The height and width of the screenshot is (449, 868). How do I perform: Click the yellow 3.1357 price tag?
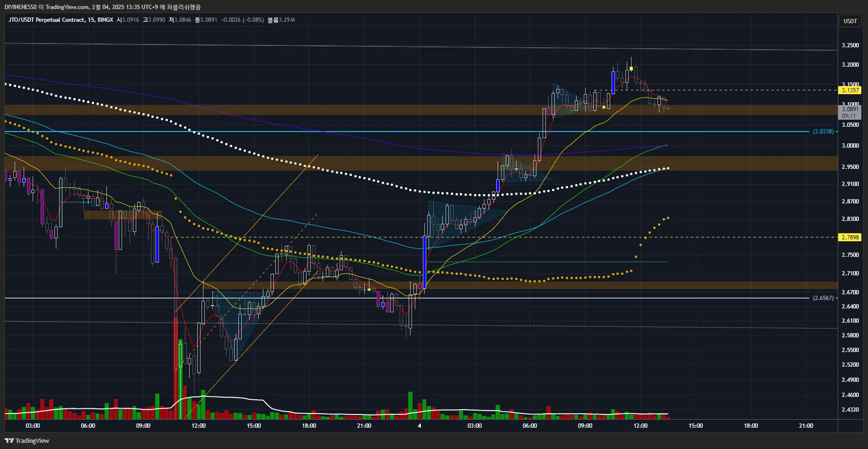850,90
